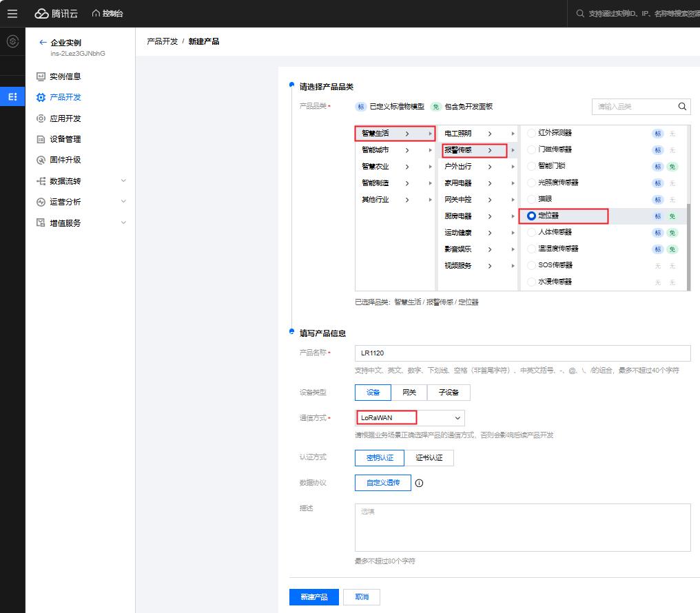This screenshot has height=613, width=700.
Task: Expand the 电工照明 subcategory
Action: [477, 134]
